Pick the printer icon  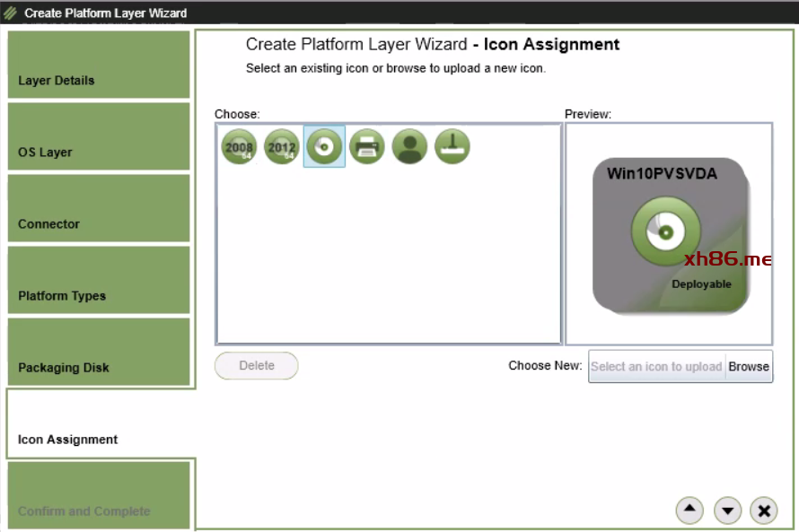[x=367, y=146]
